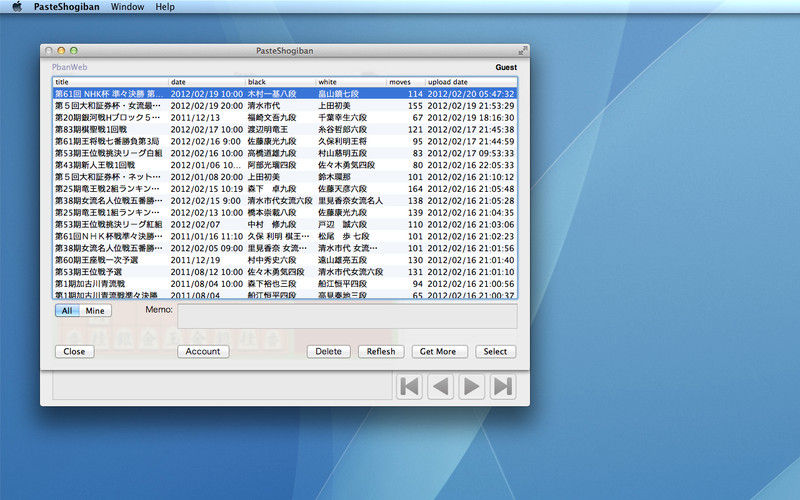Jump to the last move button
Screen dimensions: 800x500
click(503, 386)
